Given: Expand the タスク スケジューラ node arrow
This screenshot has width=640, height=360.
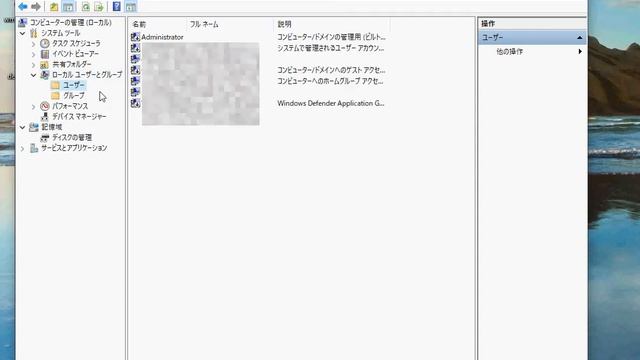Looking at the screenshot, I should click(33, 43).
